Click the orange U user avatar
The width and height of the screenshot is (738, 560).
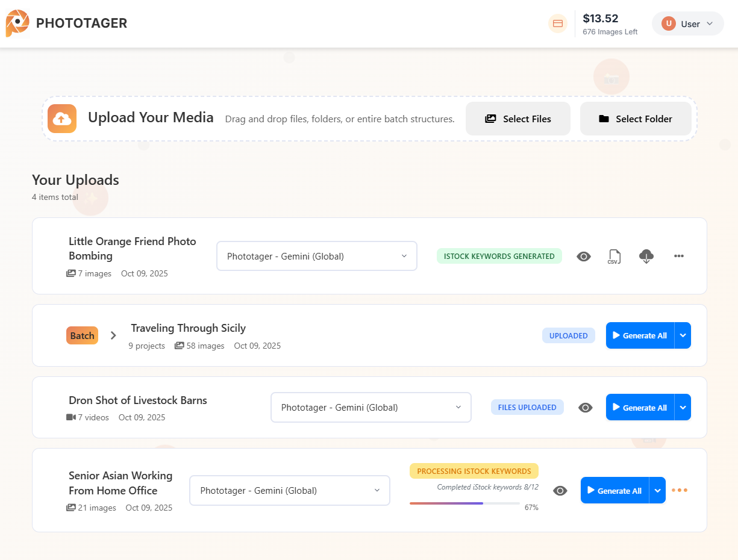click(x=668, y=23)
